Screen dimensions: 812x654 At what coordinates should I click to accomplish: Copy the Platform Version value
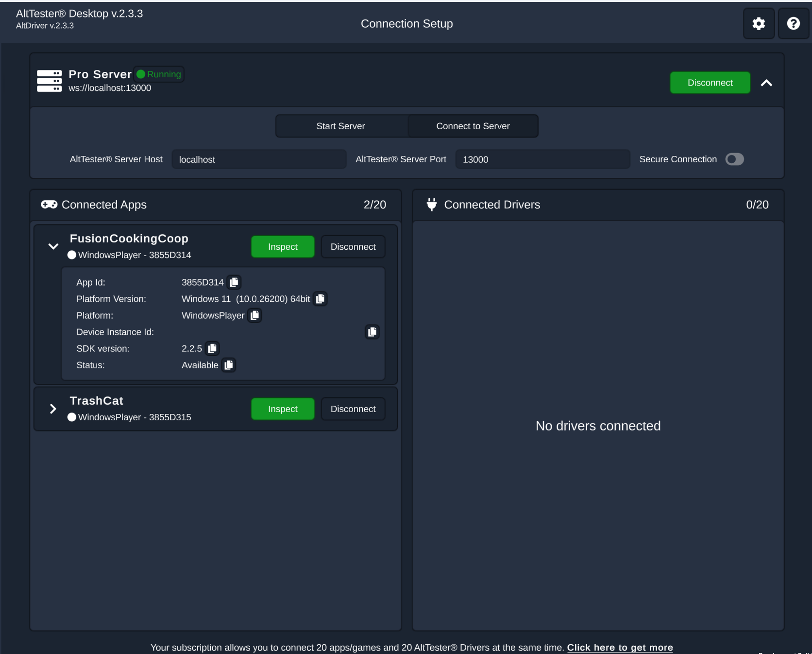point(321,299)
